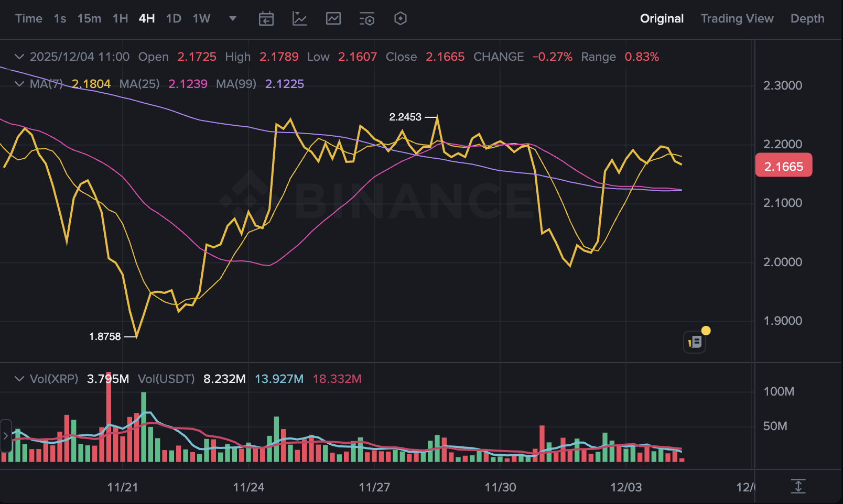Click the auto-scale icon at bottom right

coord(798,486)
